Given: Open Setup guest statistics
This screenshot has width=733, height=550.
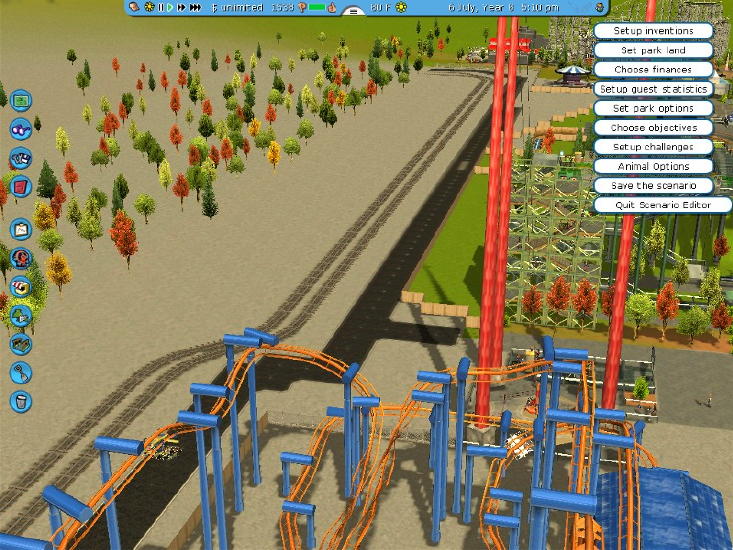Looking at the screenshot, I should coord(653,89).
